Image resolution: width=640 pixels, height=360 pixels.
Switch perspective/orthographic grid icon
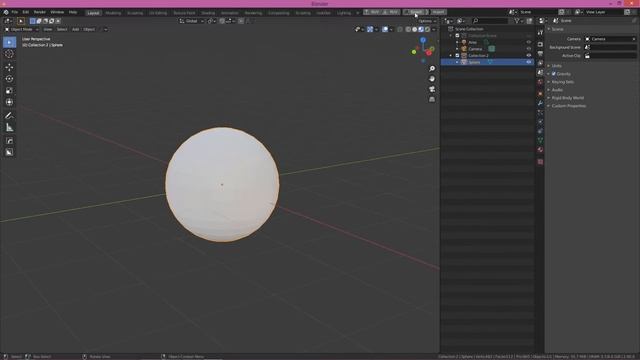point(432,99)
